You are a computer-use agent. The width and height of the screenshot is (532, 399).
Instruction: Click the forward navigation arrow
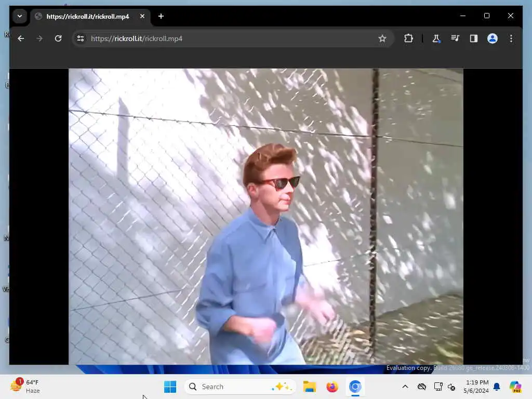(x=39, y=38)
